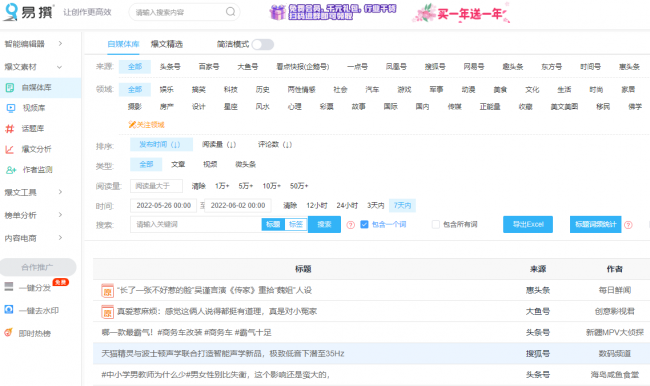
Task: Click 导出Excel button
Action: tap(528, 224)
